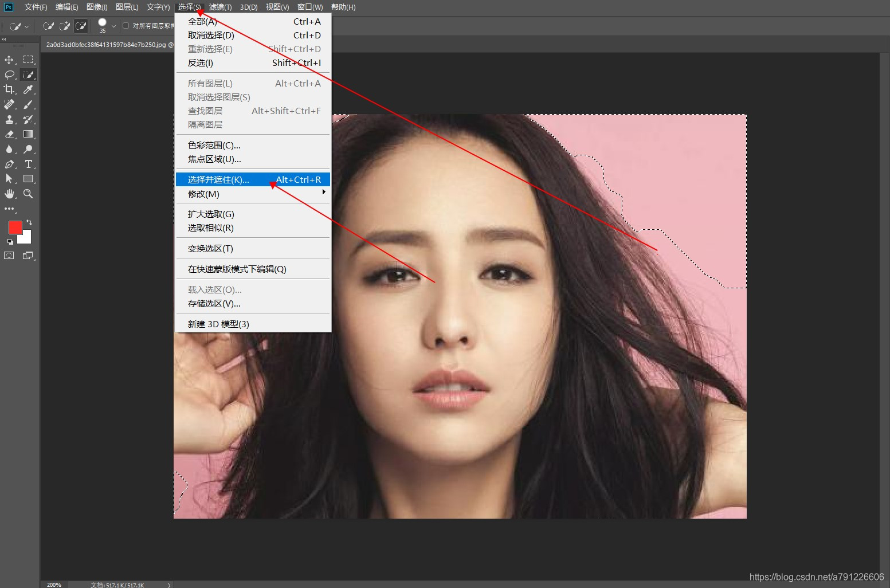
Task: Click the Photoshop Ps logo icon
Action: tap(9, 7)
